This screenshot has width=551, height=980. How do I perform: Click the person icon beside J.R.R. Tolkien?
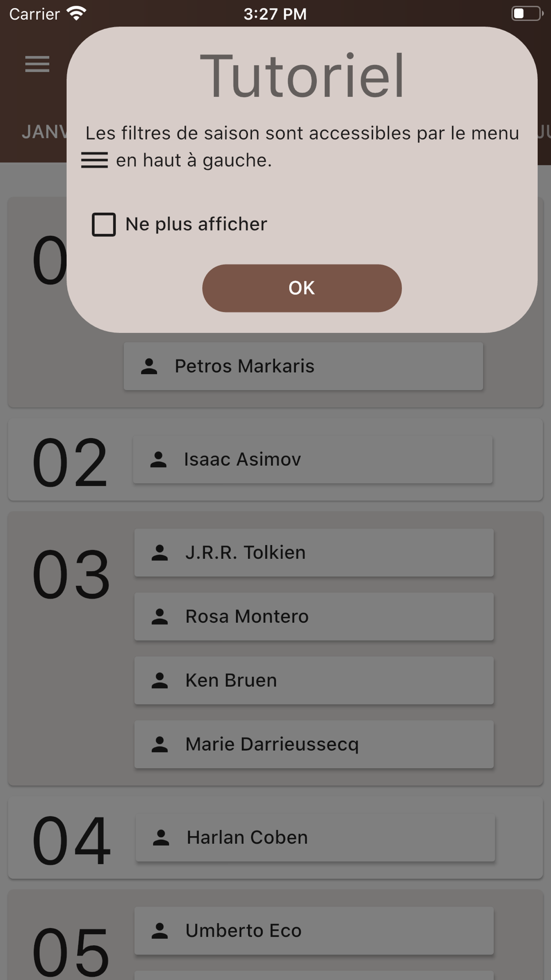point(160,553)
